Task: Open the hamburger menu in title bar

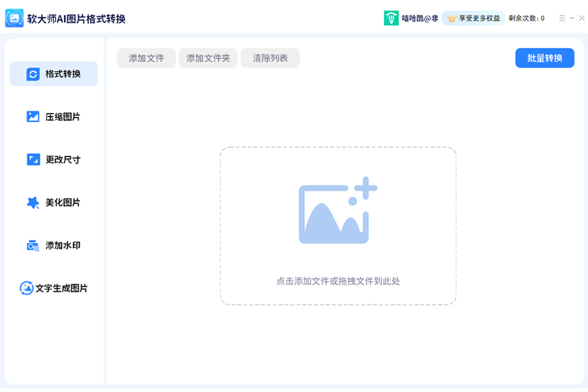Action: (x=562, y=18)
